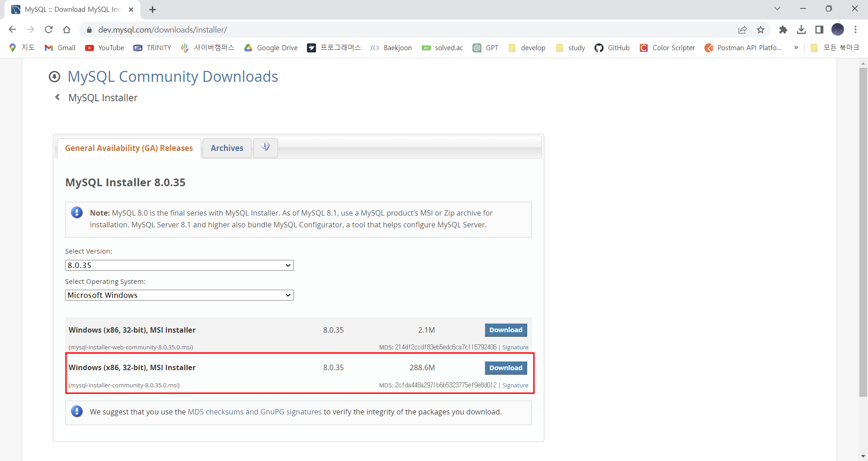Click the address bar URL
This screenshot has height=461, width=868.
tap(163, 30)
